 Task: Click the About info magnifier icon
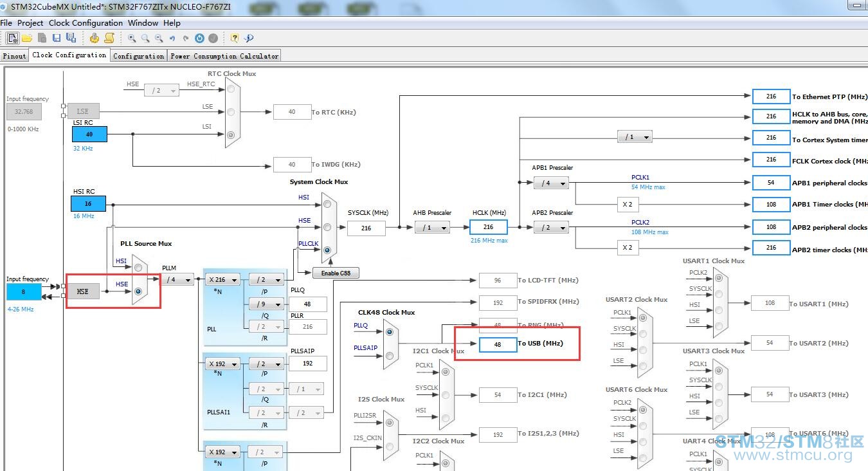(x=249, y=38)
